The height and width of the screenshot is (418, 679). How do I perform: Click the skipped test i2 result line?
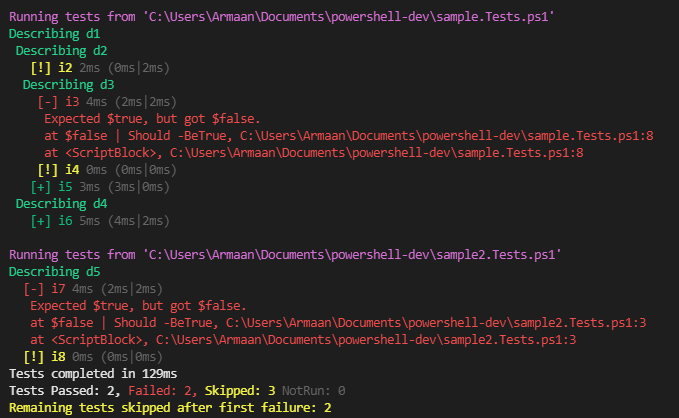[x=100, y=68]
